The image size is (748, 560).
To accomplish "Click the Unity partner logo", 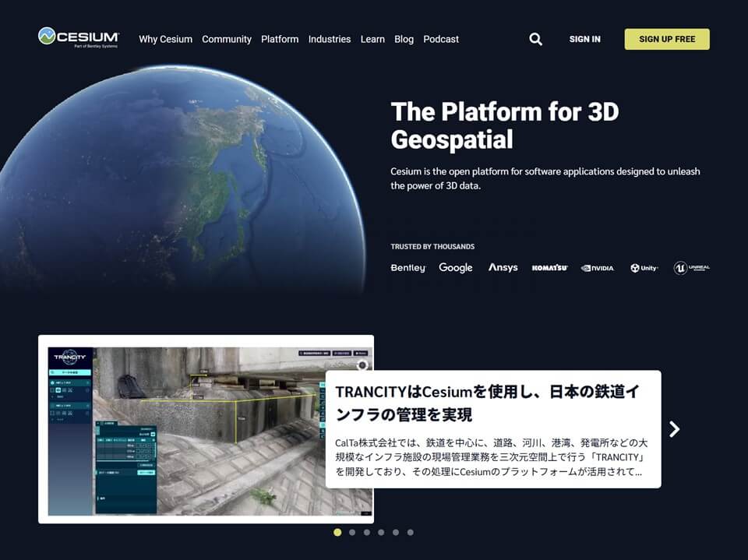I will [644, 268].
